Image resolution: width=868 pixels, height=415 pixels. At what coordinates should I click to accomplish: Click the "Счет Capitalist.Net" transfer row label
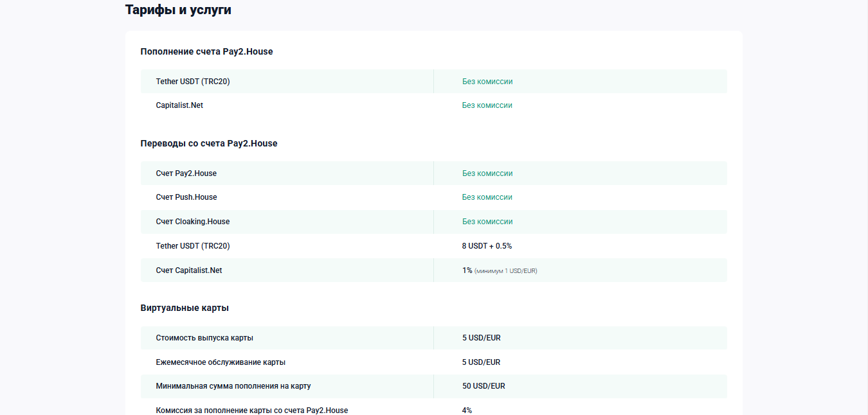189,270
